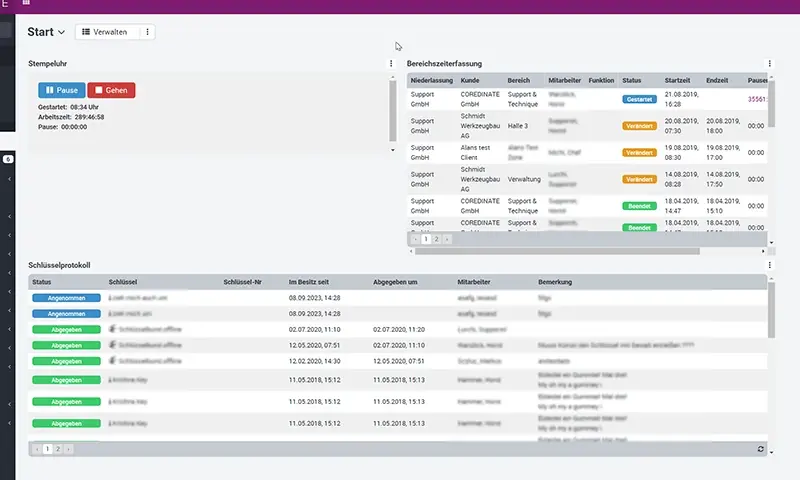Click three-dot menu beside Verwalten button
Screen dimensions: 800x480
pos(148,32)
